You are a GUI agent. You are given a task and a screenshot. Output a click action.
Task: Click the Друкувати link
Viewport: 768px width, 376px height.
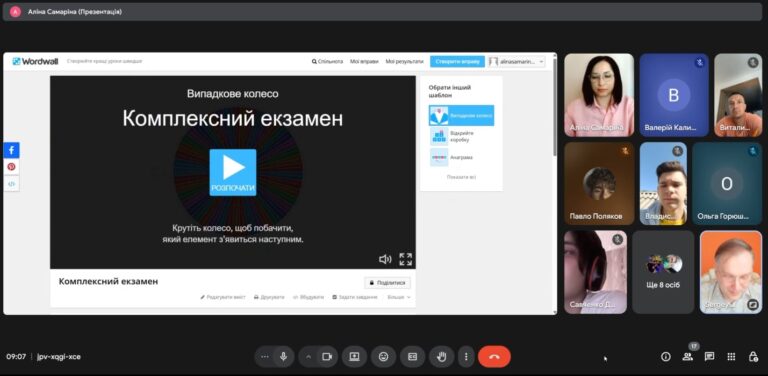pyautogui.click(x=269, y=297)
